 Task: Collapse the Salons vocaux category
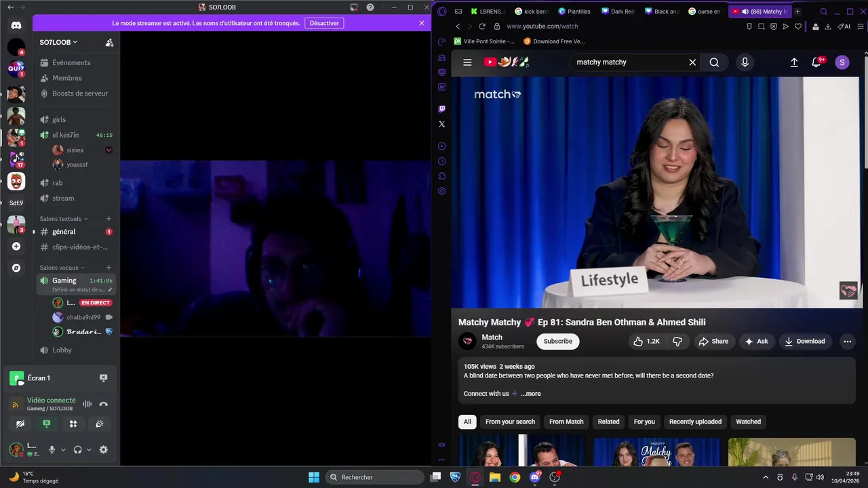click(x=62, y=268)
